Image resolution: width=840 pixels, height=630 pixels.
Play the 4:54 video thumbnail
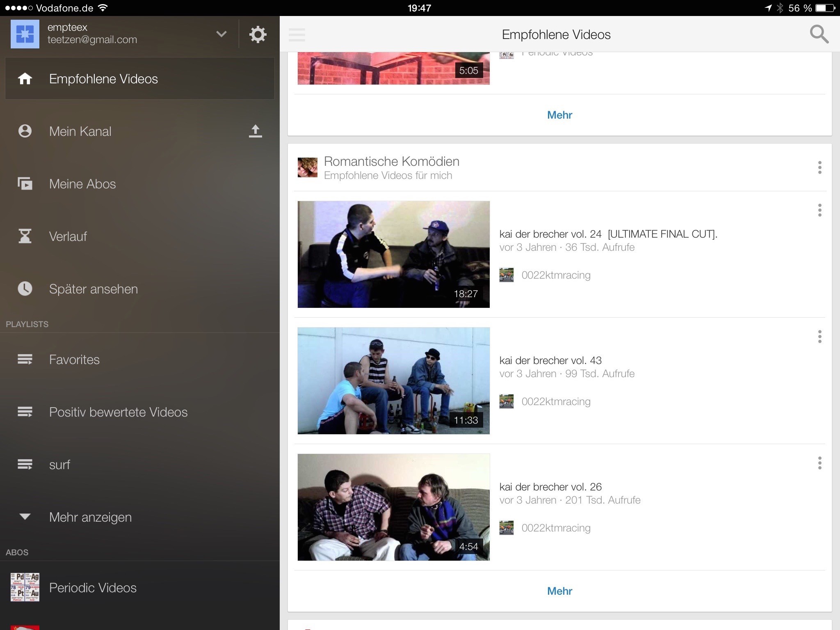[394, 507]
